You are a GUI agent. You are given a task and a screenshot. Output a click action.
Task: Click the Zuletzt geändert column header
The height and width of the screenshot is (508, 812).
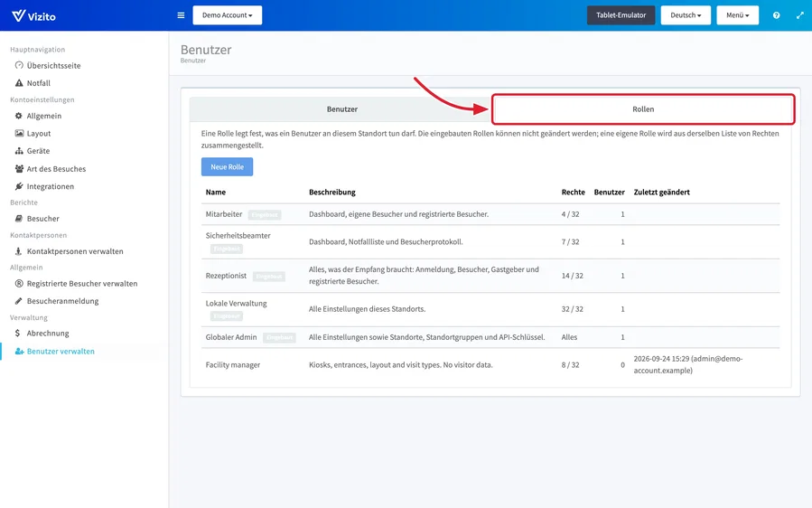coord(661,192)
